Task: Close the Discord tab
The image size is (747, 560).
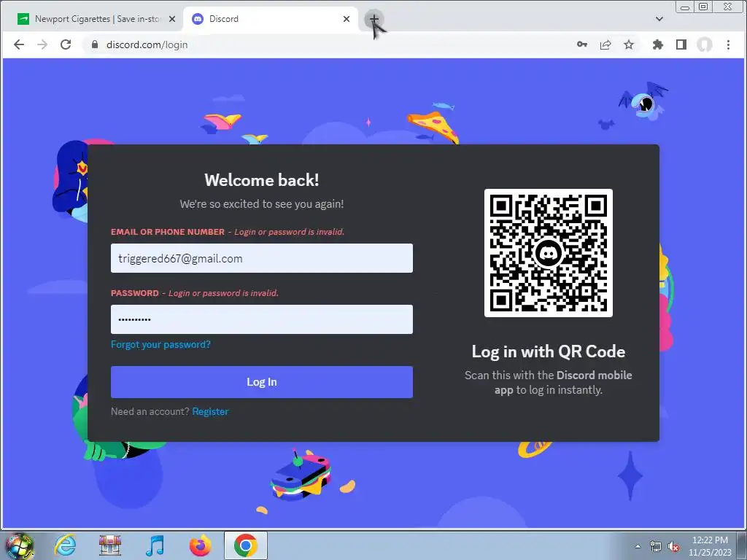Action: (347, 19)
